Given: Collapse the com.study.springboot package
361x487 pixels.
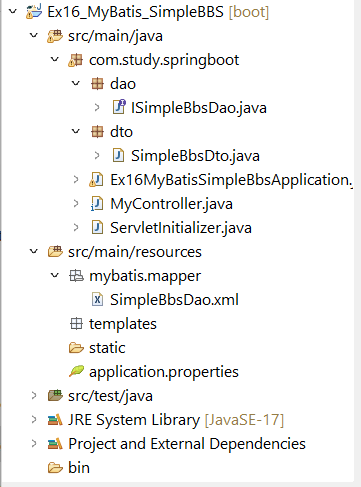Looking at the screenshot, I should 55,59.
